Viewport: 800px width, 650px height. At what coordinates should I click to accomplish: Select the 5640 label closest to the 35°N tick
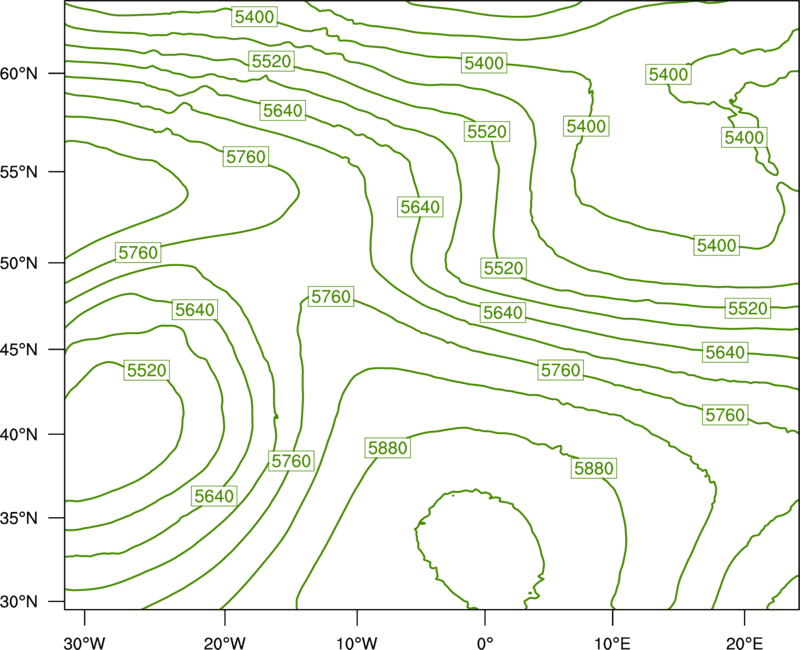(x=214, y=495)
